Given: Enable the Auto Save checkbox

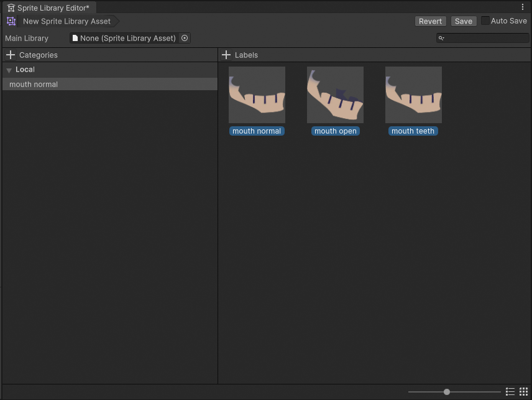Looking at the screenshot, I should pos(485,21).
